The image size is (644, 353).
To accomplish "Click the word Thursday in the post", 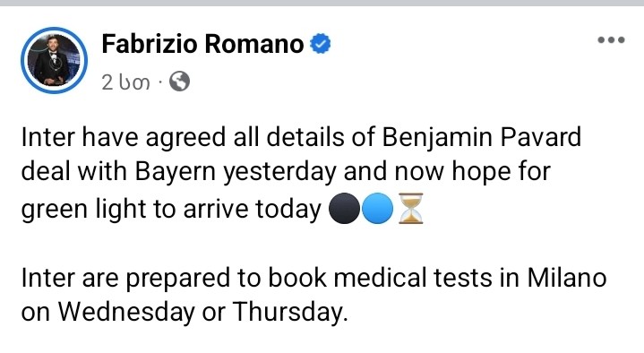I will 288,312.
